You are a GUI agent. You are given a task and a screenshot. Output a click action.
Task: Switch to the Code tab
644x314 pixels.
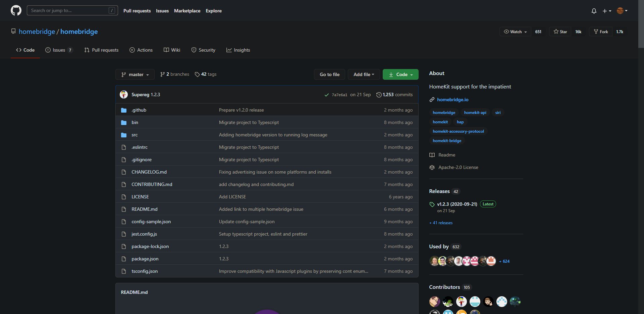25,50
